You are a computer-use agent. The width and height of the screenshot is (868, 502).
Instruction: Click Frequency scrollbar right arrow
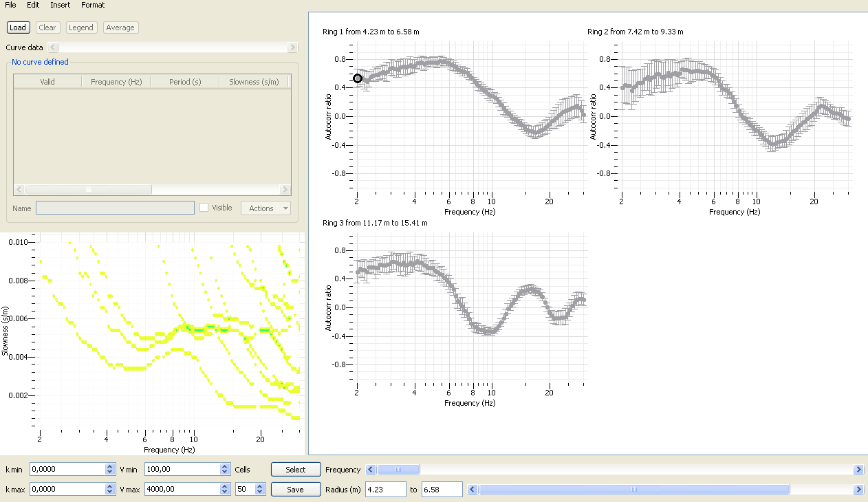pyautogui.click(x=858, y=470)
